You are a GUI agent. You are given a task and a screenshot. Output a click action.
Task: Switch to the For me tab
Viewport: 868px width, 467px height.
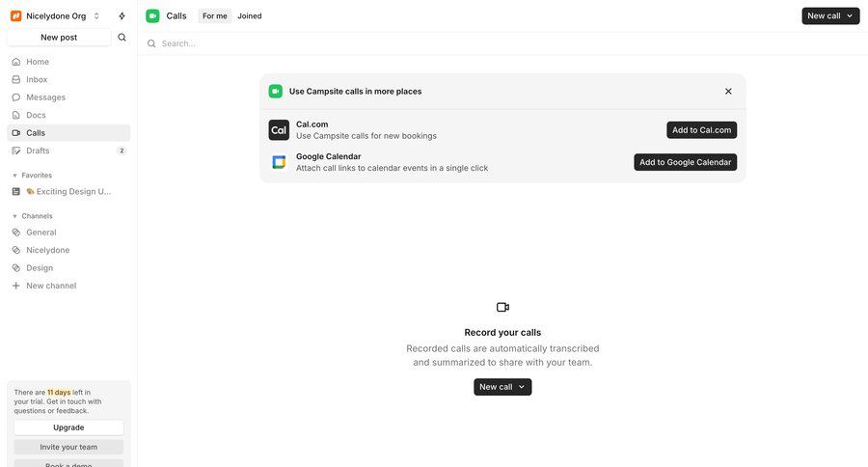tap(215, 16)
